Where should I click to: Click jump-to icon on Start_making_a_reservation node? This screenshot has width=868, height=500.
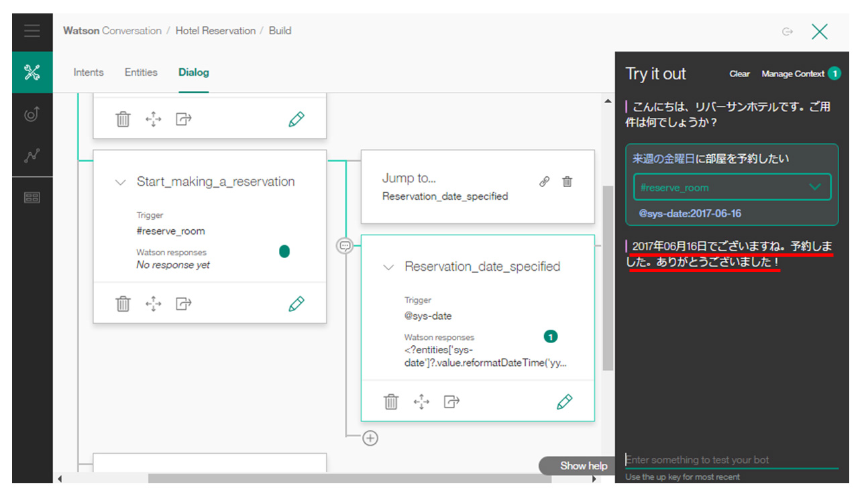(x=184, y=304)
